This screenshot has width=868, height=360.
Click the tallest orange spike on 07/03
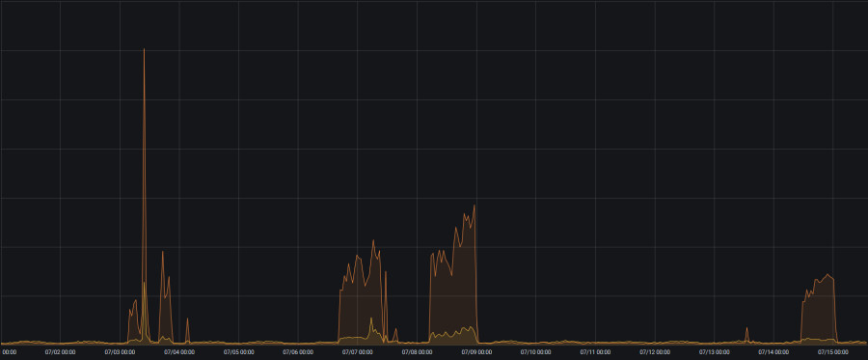[144, 50]
